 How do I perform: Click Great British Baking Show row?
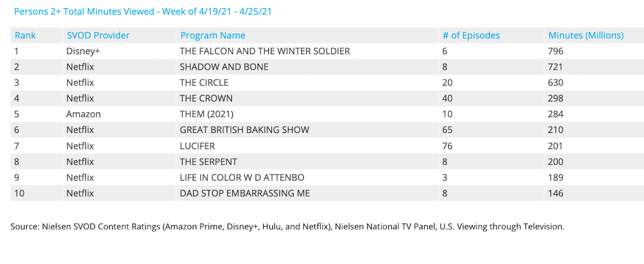244,130
